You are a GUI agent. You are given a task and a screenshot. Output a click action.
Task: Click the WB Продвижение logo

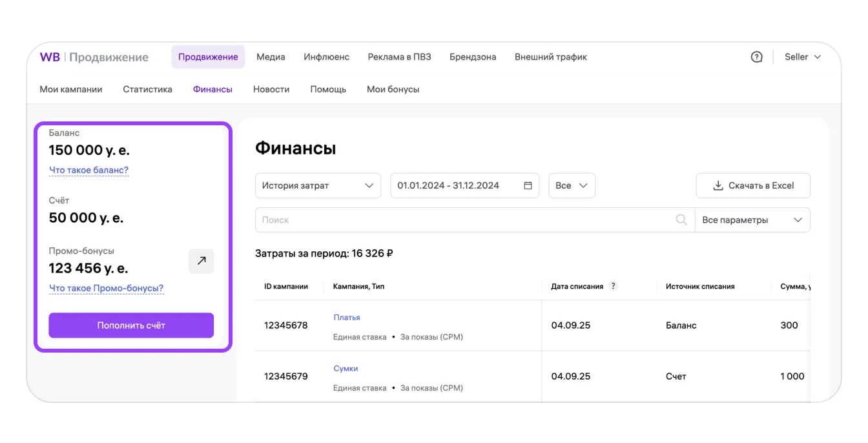coord(94,57)
